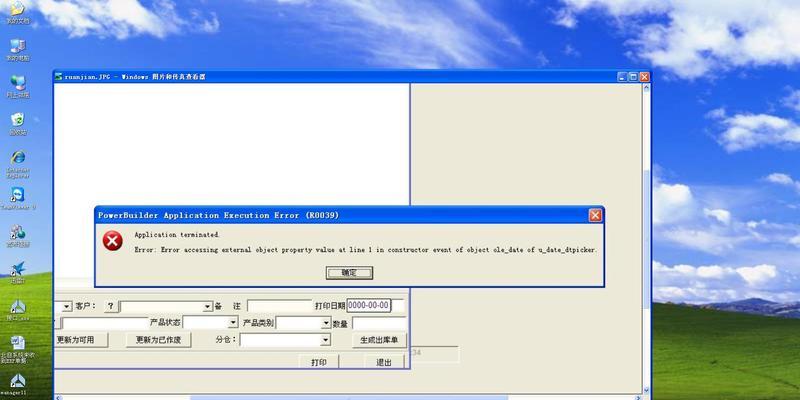Image resolution: width=800 pixels, height=400 pixels.
Task: Maximize the ruanjian.JPG viewer window
Action: coord(633,77)
